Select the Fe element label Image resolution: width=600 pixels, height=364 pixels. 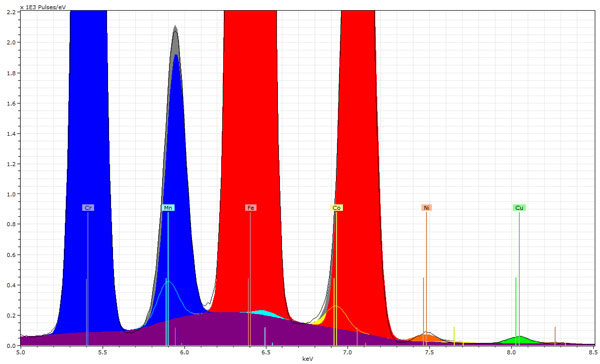pyautogui.click(x=251, y=208)
